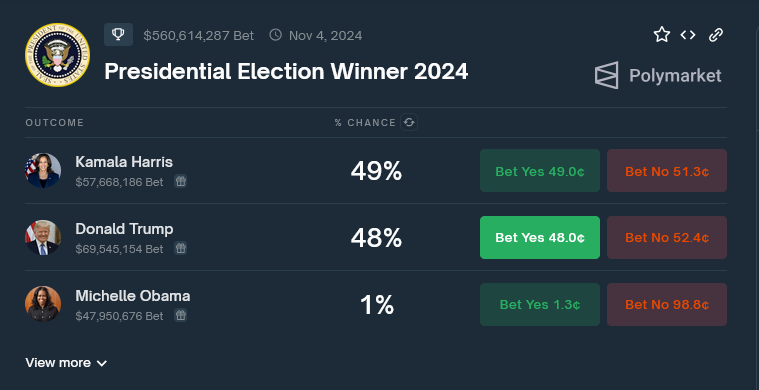Click the Polymarket logo
759x390 pixels.
point(658,75)
